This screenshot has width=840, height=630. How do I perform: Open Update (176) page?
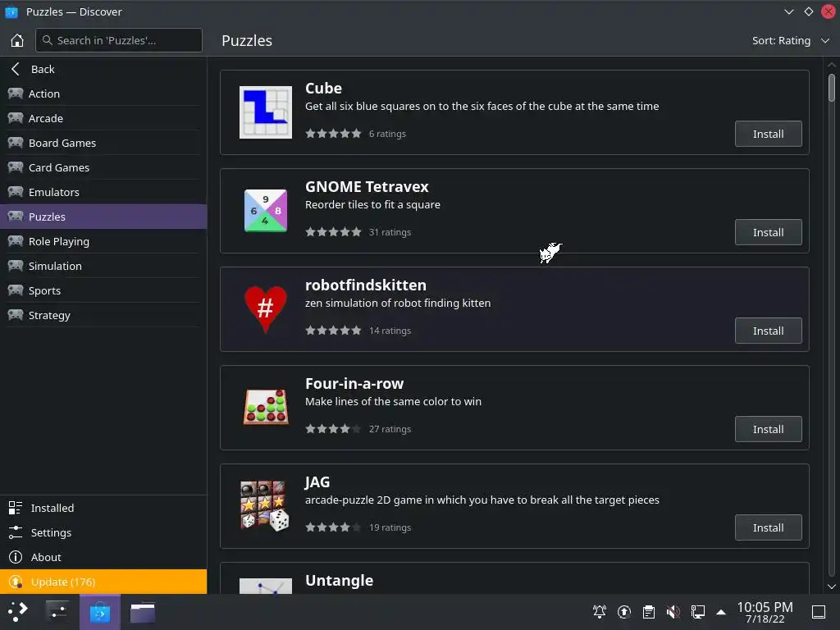(103, 582)
